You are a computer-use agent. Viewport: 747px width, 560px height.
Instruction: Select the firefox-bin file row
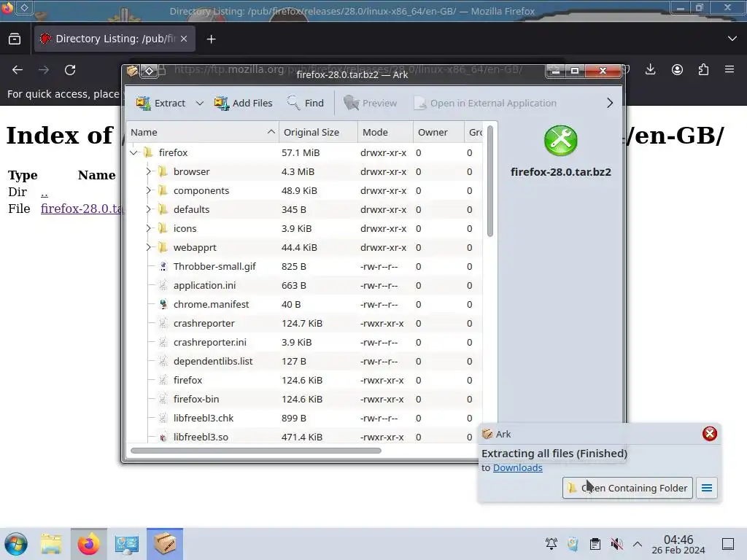coord(305,399)
